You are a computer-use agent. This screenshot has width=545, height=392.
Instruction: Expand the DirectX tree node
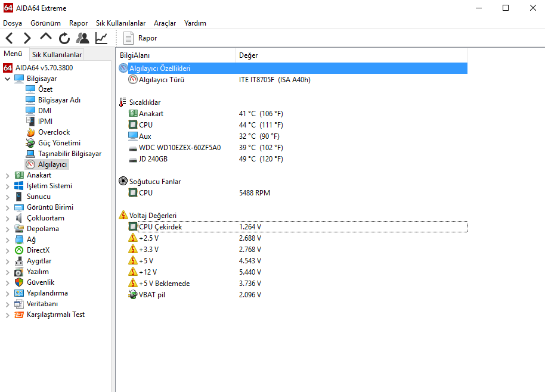pos(7,251)
